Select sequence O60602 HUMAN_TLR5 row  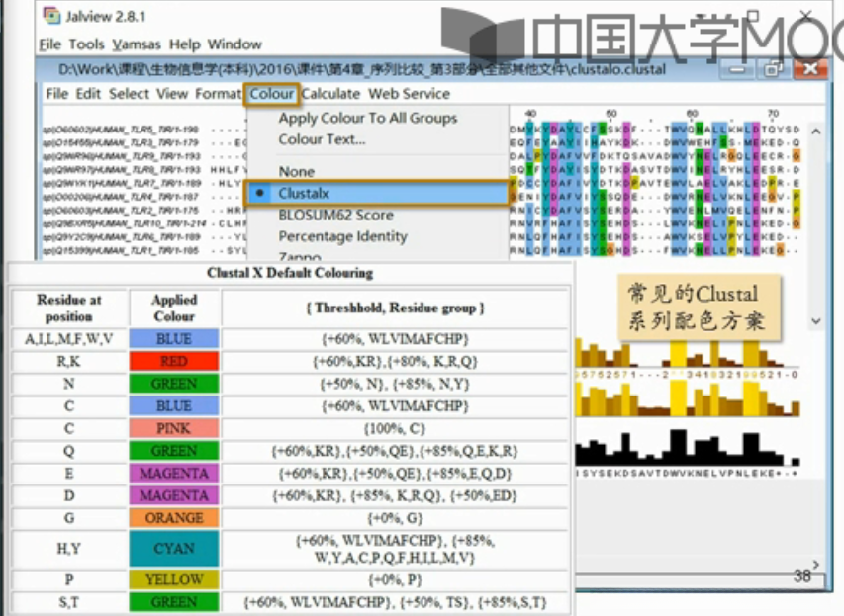pos(122,130)
